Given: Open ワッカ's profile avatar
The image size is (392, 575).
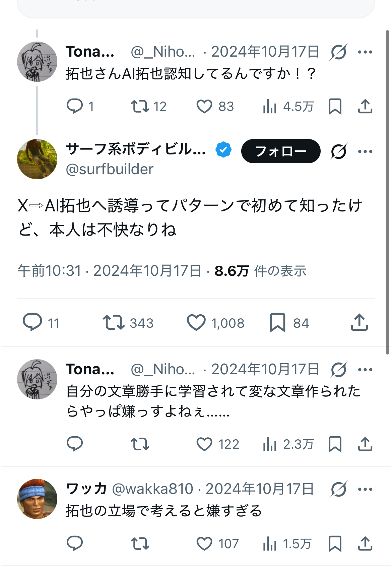Looking at the screenshot, I should [37, 499].
